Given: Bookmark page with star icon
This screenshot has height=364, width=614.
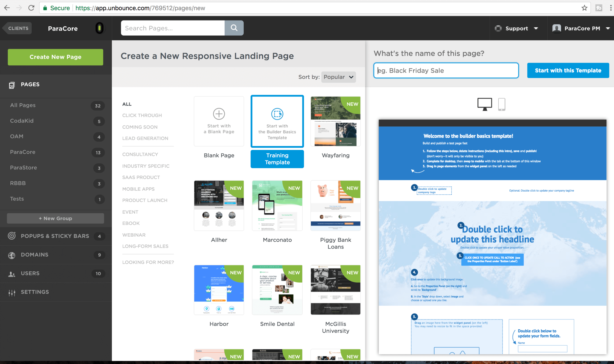Looking at the screenshot, I should 584,8.
